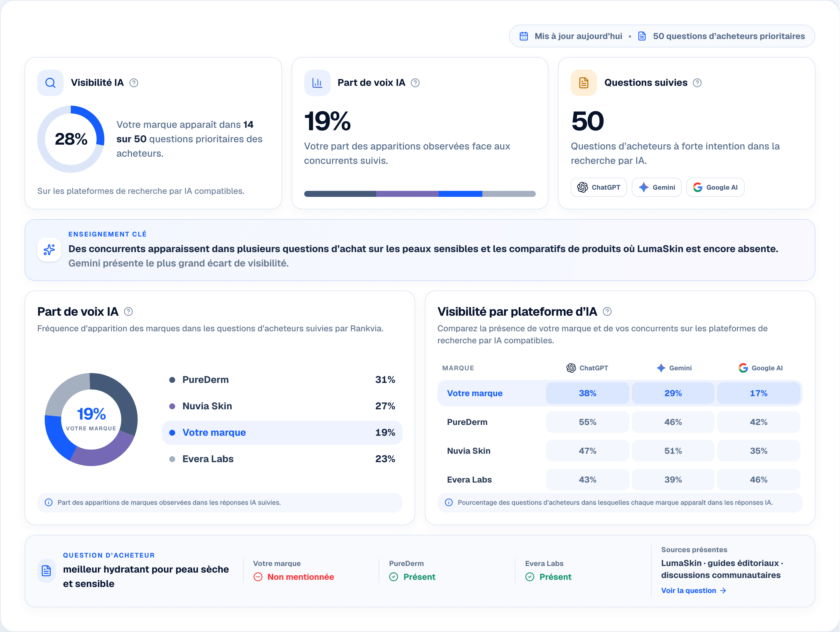
Task: Select the PureDerm legend row at 31%
Action: (x=282, y=380)
